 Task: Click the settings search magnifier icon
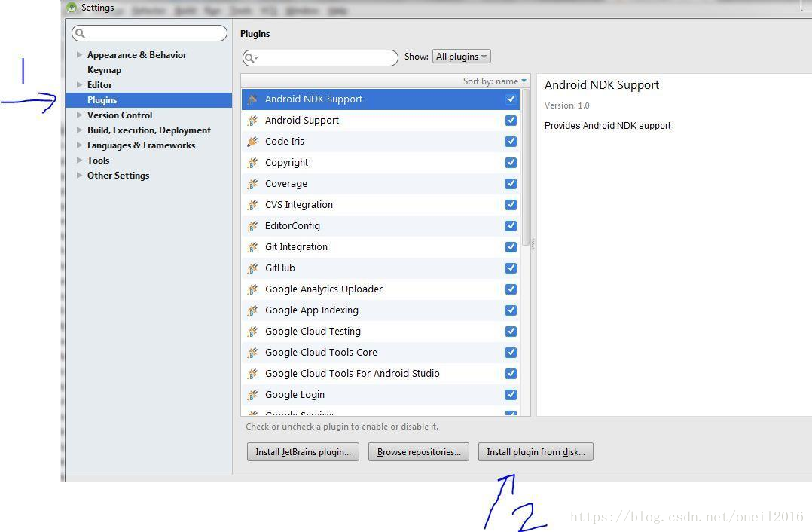80,33
